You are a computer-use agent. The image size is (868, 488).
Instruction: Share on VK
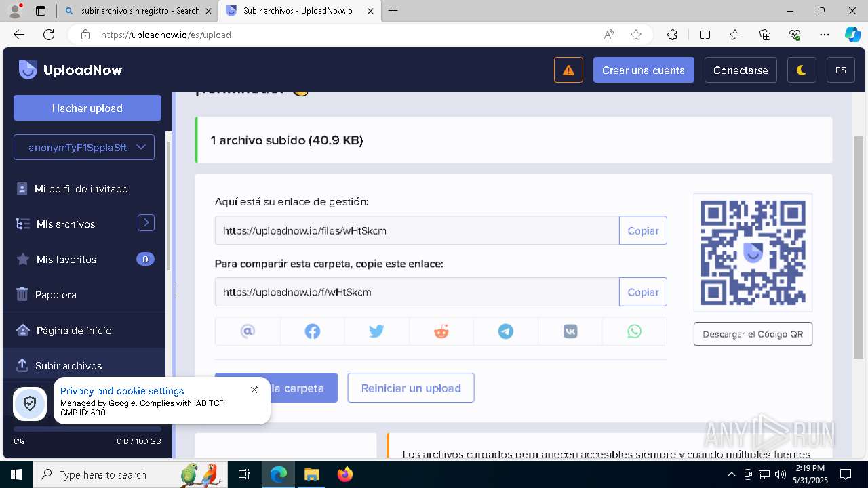pyautogui.click(x=570, y=331)
